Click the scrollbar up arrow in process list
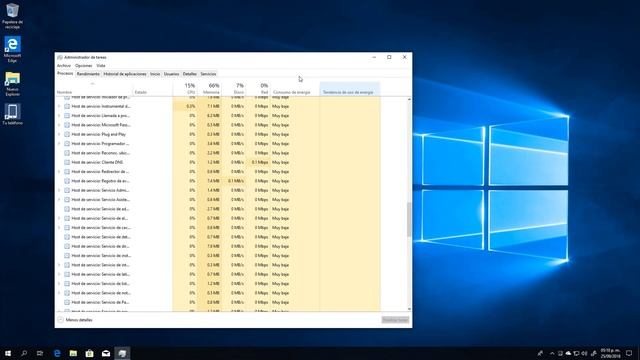The image size is (640, 360). tap(409, 99)
